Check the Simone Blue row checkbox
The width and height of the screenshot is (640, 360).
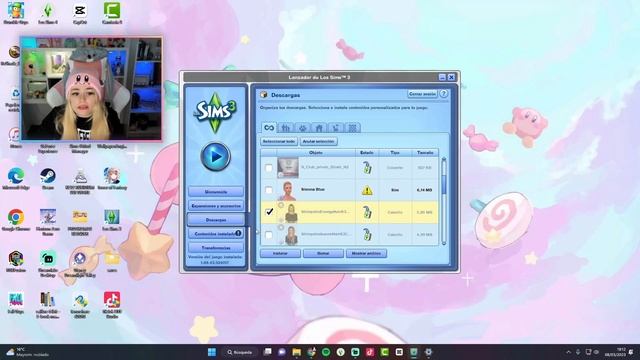(x=269, y=190)
